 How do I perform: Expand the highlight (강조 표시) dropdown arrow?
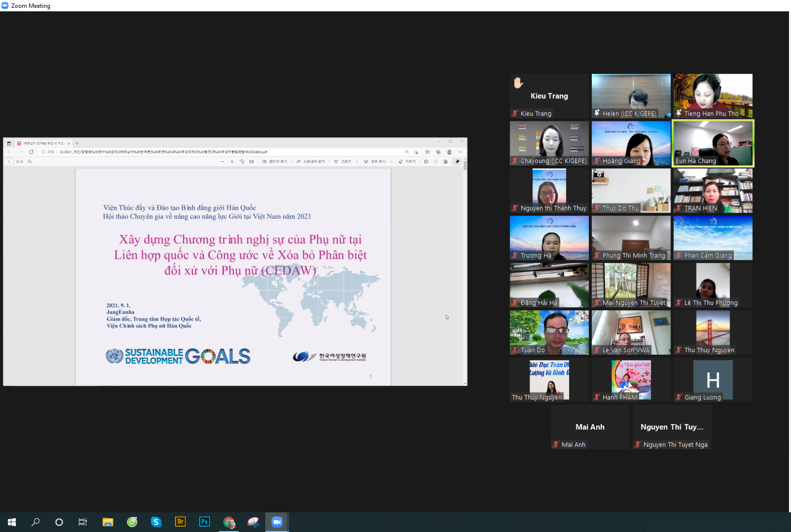pos(391,162)
